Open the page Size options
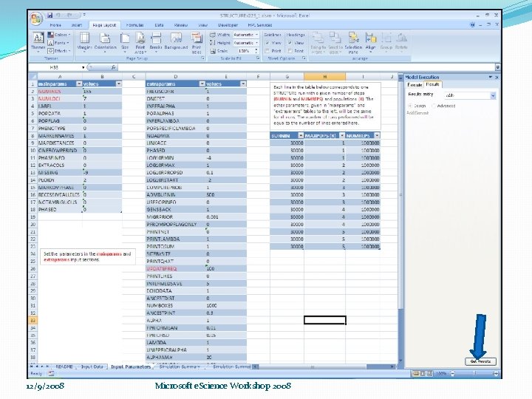532x399 pixels. tap(125, 42)
